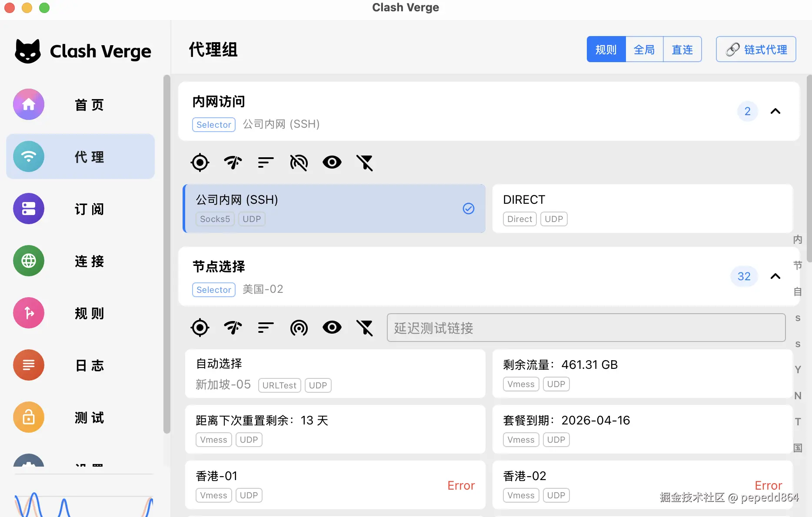
Task: Jump to N in the group index
Action: click(798, 396)
